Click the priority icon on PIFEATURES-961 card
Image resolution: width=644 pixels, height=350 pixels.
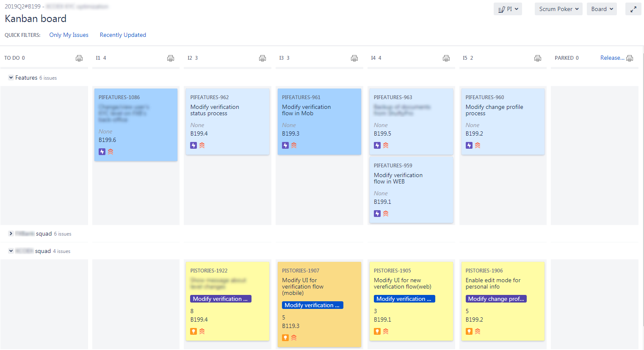[x=294, y=145]
